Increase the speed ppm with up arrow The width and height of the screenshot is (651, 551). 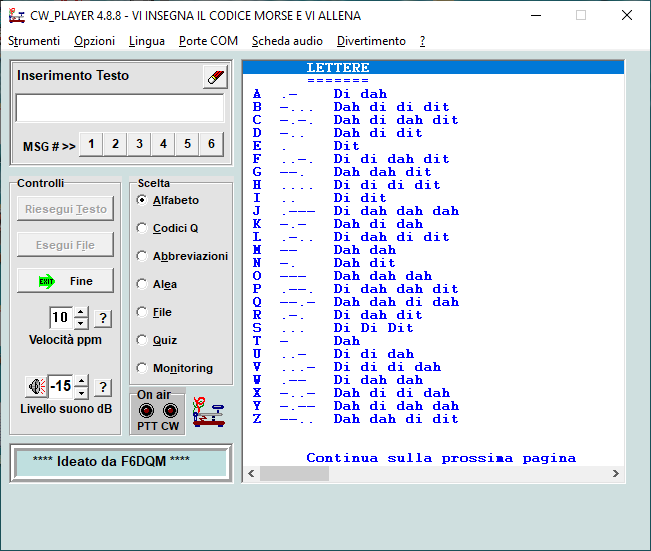(x=81, y=313)
